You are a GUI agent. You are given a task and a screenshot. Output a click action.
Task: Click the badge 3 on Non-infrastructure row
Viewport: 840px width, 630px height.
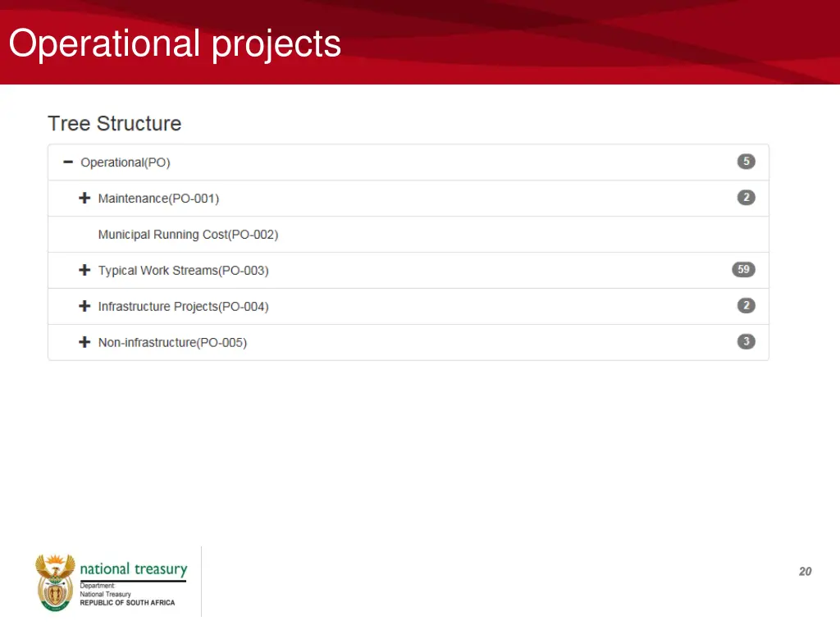click(746, 341)
